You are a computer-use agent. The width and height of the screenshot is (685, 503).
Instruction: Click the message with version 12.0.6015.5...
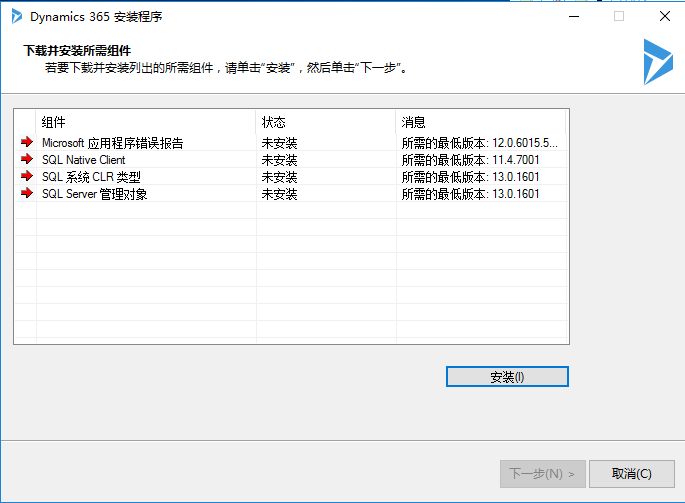pyautogui.click(x=480, y=143)
